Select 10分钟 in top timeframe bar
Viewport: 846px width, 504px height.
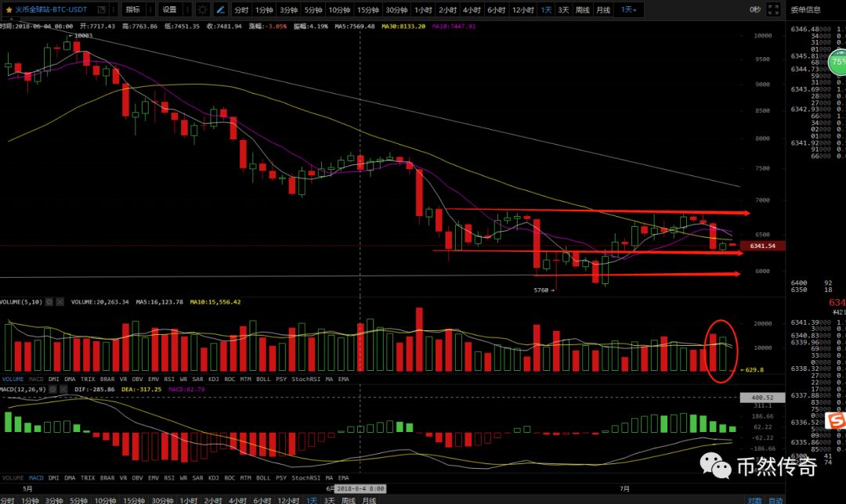(x=339, y=9)
